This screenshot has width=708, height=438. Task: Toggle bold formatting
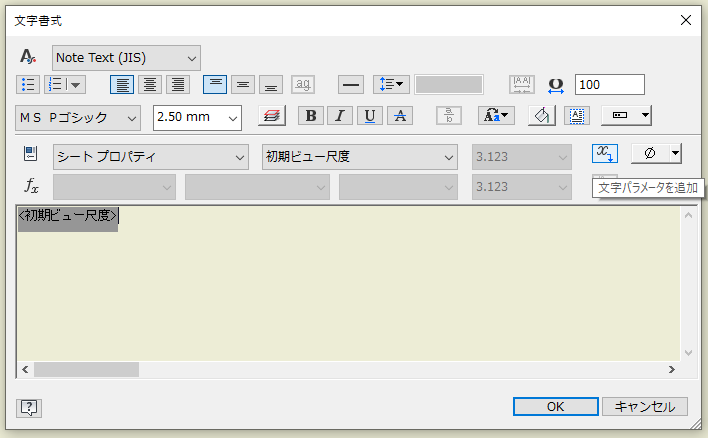pos(311,116)
